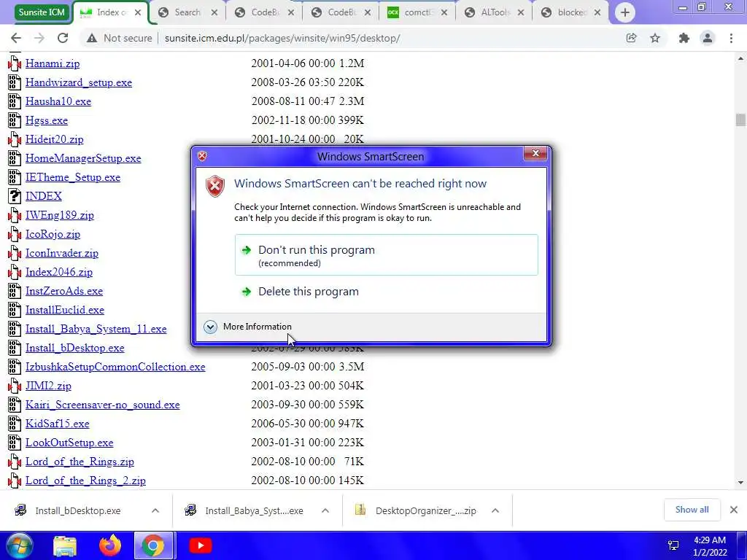The height and width of the screenshot is (560, 747).
Task: Open the InstallEuclid.exe link
Action: tap(65, 310)
